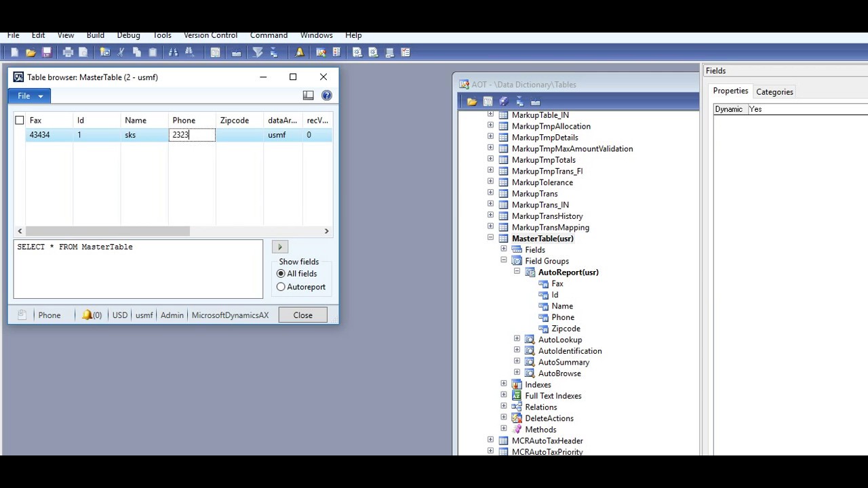The image size is (868, 488).
Task: Click the document icon in status bar
Action: 22,315
